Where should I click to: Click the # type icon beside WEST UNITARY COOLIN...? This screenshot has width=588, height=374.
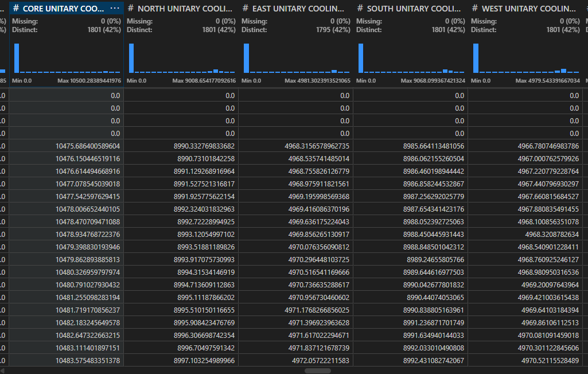point(475,9)
